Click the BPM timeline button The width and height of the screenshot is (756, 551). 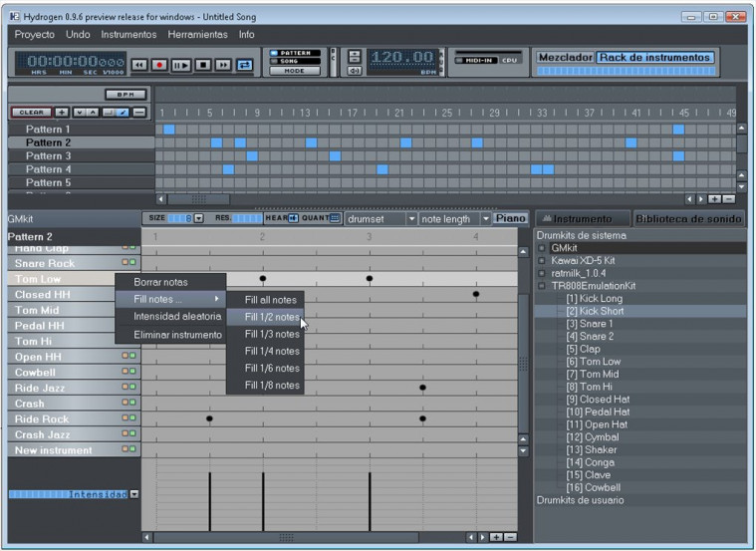pos(126,95)
